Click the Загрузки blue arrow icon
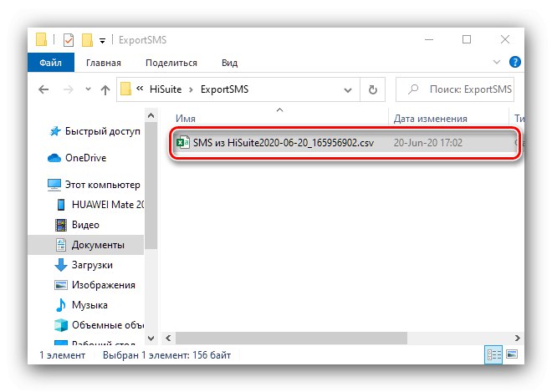 (x=61, y=265)
